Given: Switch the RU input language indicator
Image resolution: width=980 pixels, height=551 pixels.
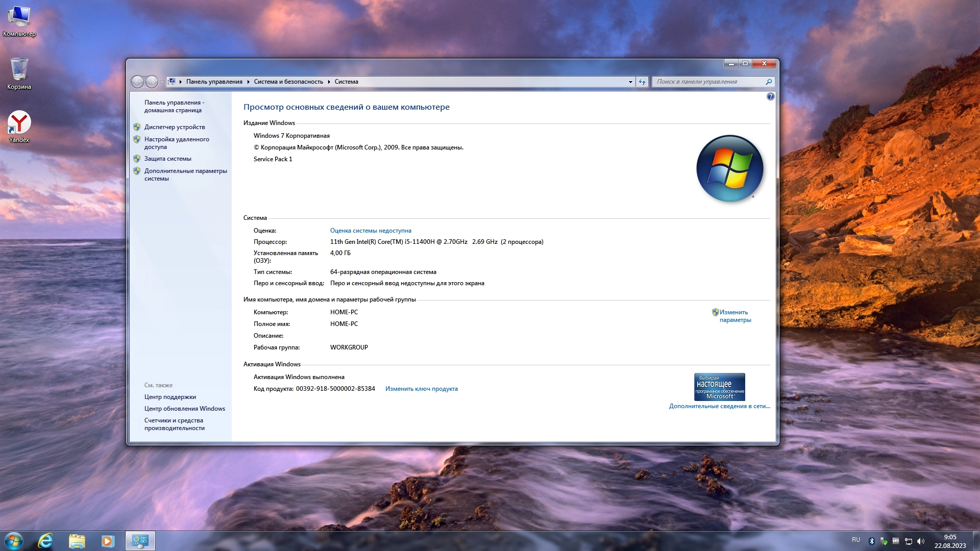Looking at the screenshot, I should [x=856, y=540].
